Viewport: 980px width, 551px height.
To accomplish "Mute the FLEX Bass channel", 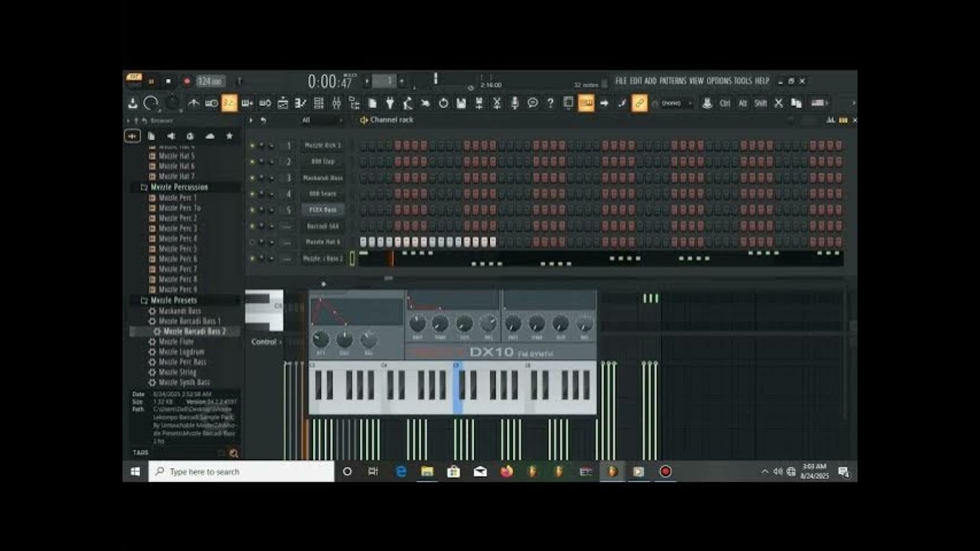I will 252,210.
